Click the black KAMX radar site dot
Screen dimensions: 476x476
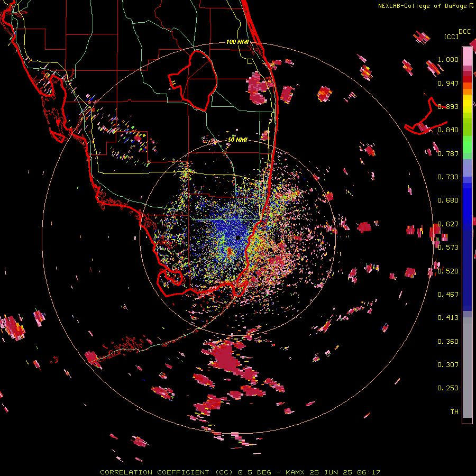click(x=237, y=237)
